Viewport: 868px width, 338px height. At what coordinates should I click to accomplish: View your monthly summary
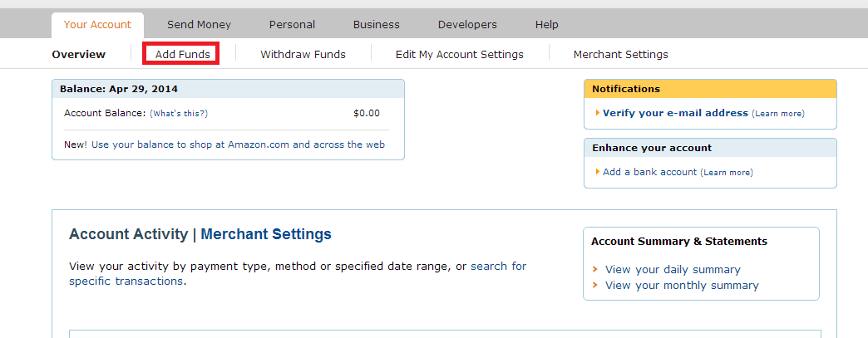pos(682,286)
